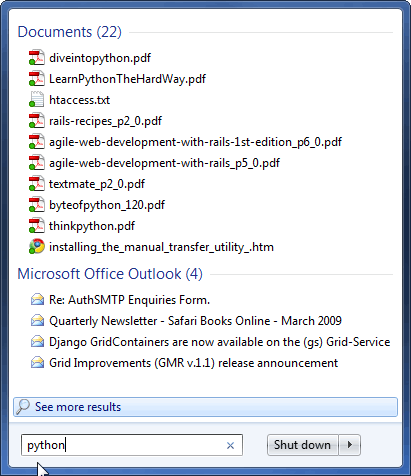Open the Chrome icon for installing_the_manual_transfer_utility_.htm
411x476 pixels.
click(x=36, y=247)
